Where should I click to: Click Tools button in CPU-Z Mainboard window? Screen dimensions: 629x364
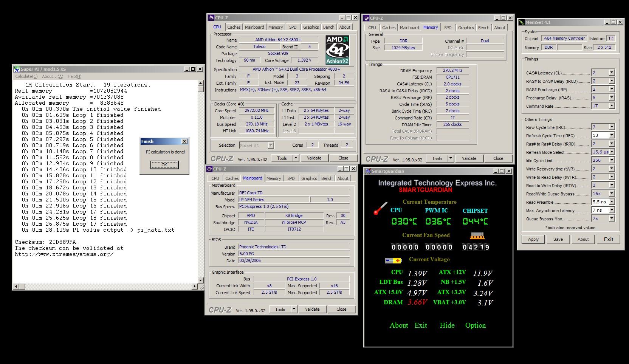click(x=280, y=309)
